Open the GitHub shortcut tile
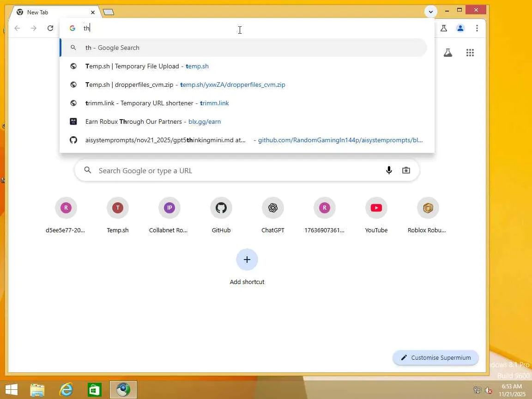The image size is (532, 399). click(221, 215)
